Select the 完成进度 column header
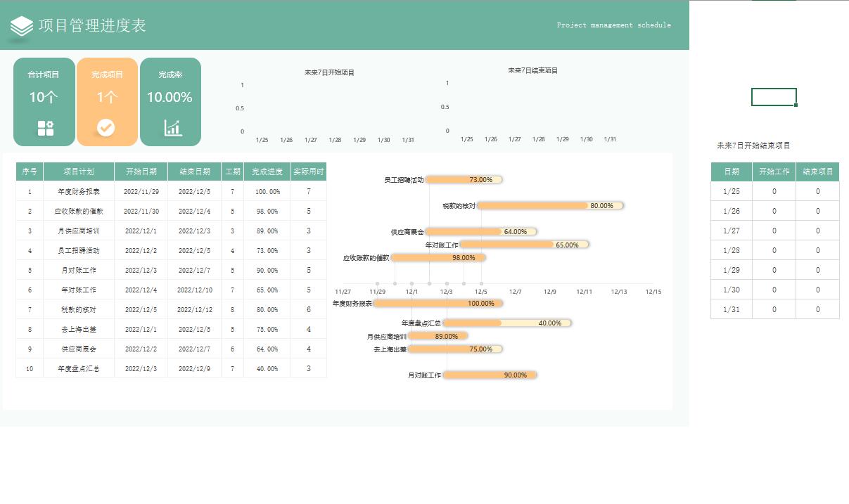The height and width of the screenshot is (504, 849). pos(267,172)
